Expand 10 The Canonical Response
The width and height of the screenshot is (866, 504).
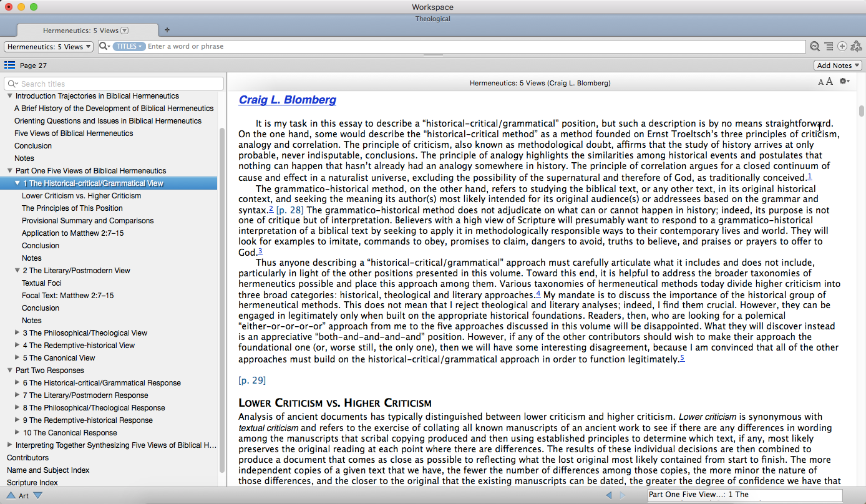click(17, 433)
